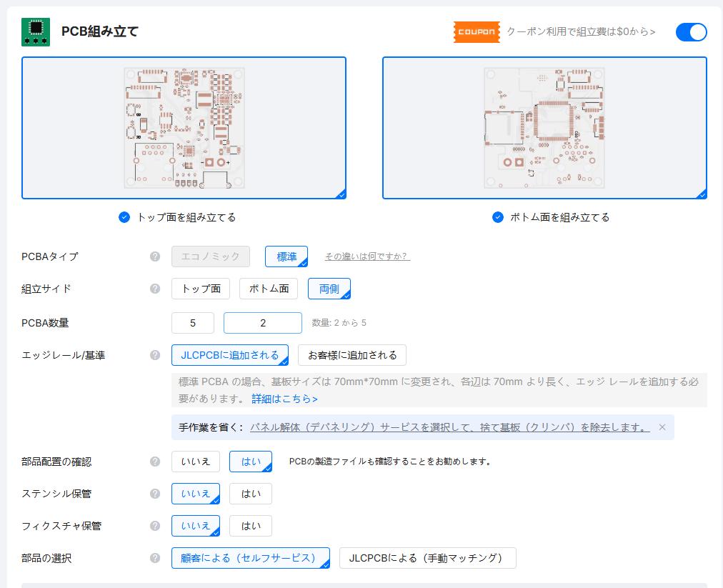Open help icon for エッジレール/基準

click(x=155, y=355)
